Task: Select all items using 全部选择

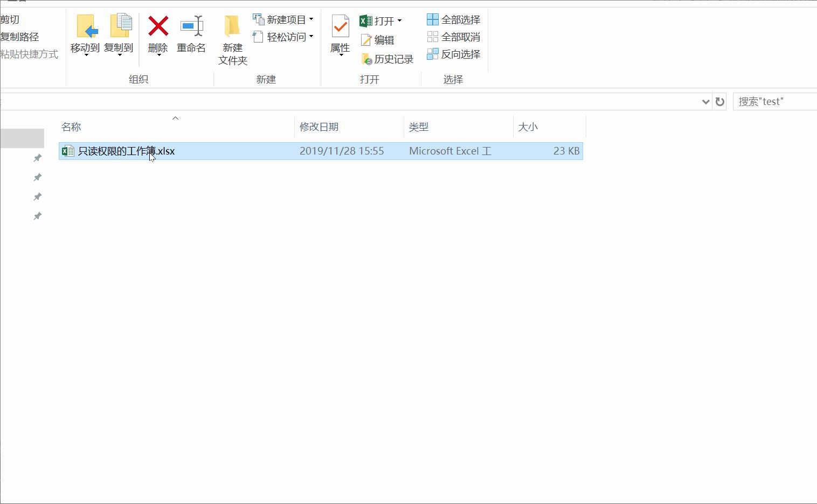Action: [453, 19]
